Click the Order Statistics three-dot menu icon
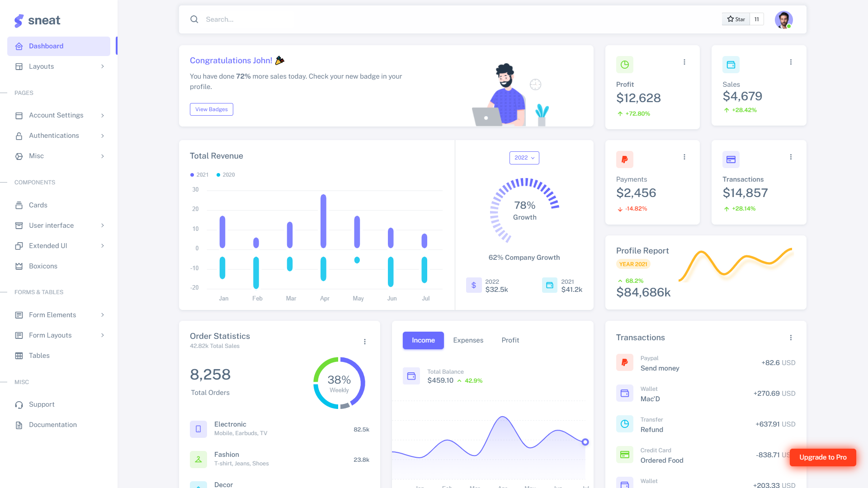The width and height of the screenshot is (868, 488). point(364,342)
